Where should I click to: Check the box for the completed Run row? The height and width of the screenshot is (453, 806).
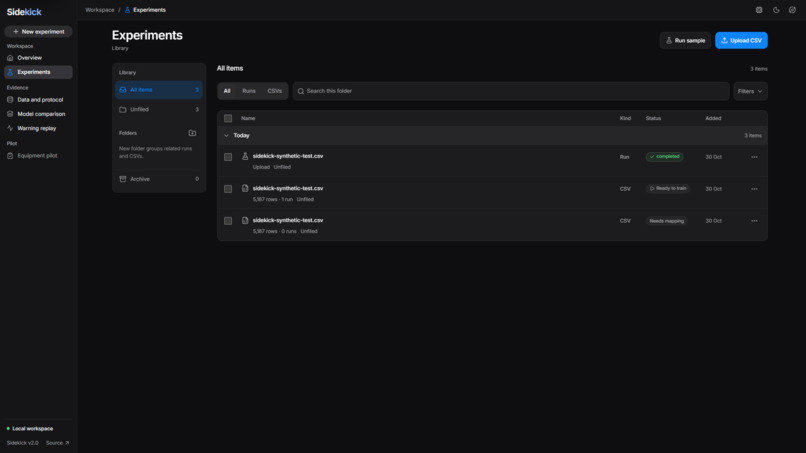coord(228,157)
